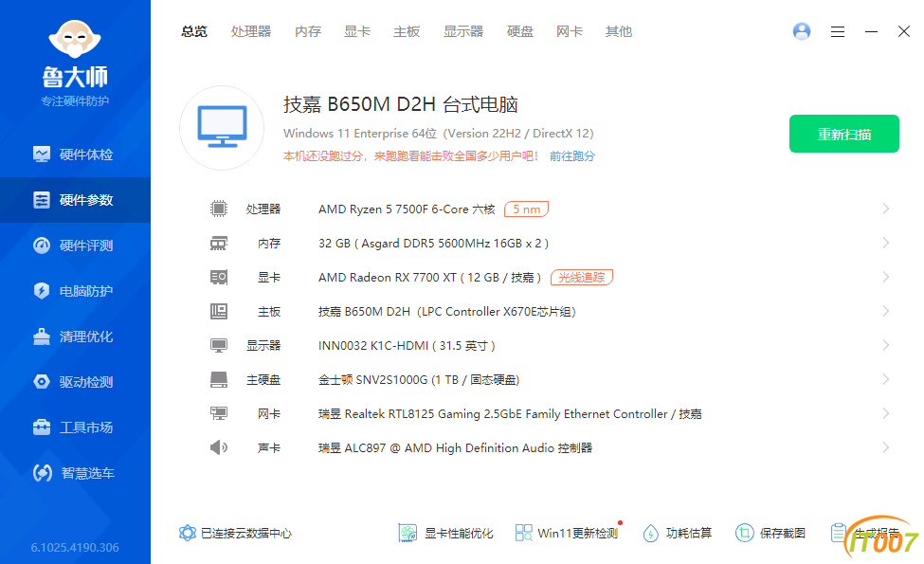Switch to the 处理器 tab

(251, 31)
